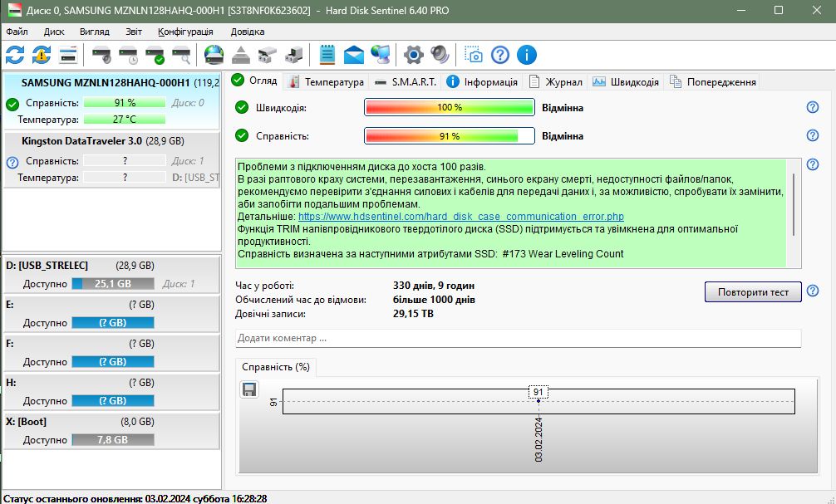
Task: Click the Справність 91 % gradient bar
Action: [x=449, y=136]
